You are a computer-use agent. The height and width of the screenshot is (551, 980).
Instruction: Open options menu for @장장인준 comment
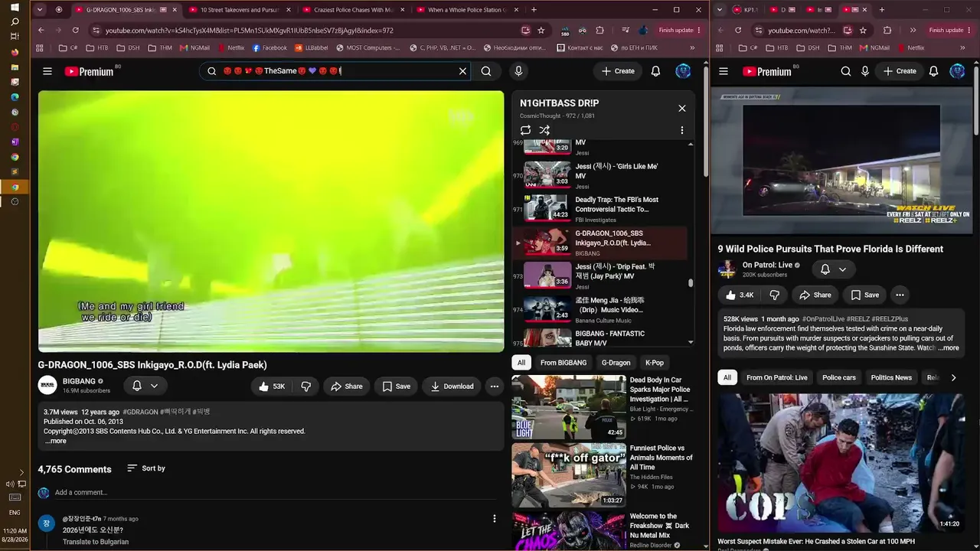point(495,519)
